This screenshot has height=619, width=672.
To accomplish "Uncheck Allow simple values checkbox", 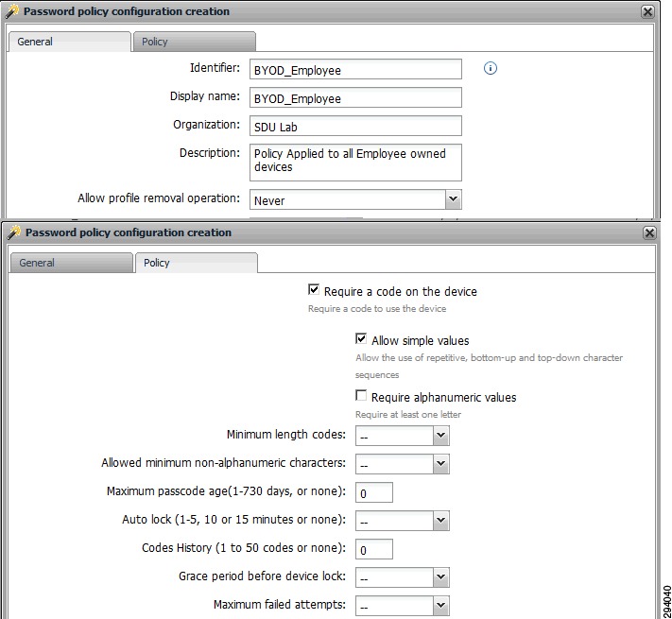I will click(361, 339).
